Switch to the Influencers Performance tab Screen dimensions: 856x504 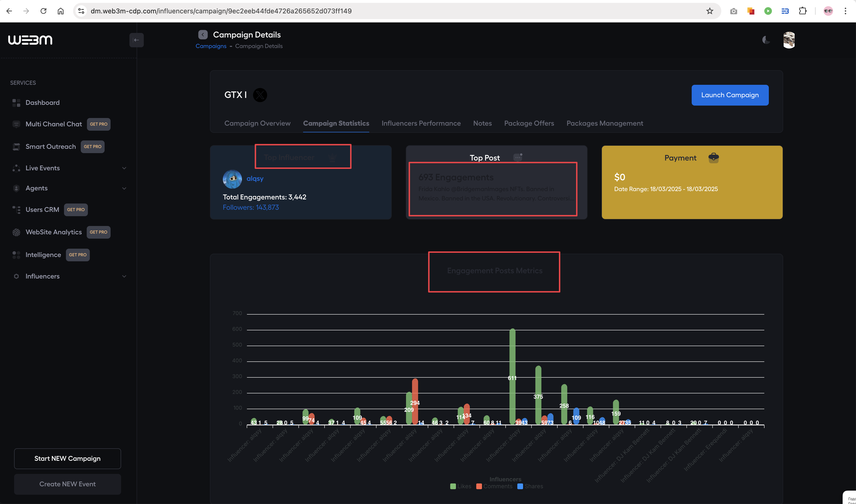coord(421,123)
